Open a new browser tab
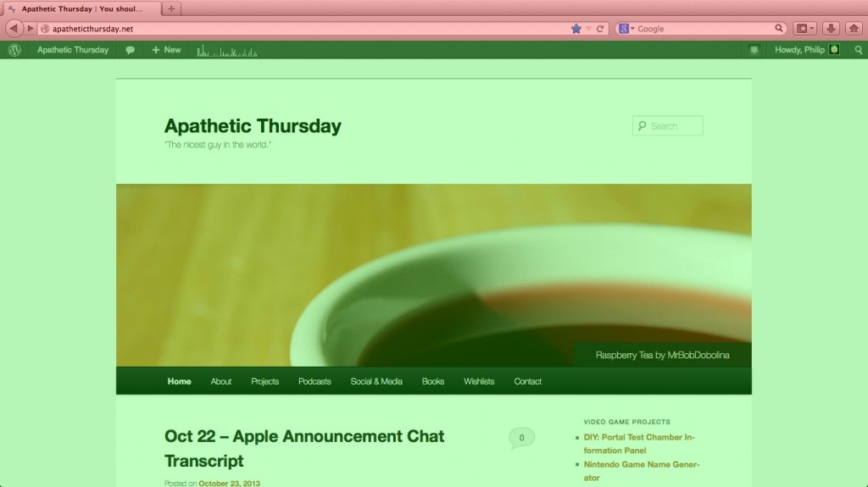 [x=171, y=8]
